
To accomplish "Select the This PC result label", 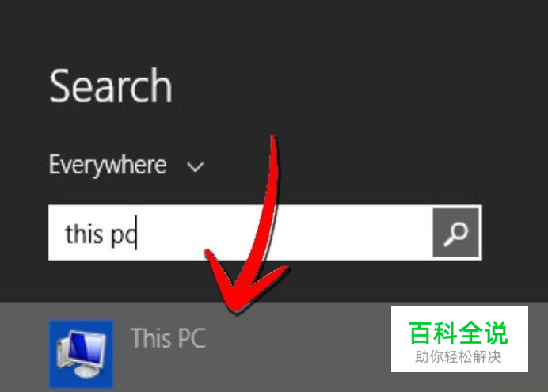I will point(168,338).
